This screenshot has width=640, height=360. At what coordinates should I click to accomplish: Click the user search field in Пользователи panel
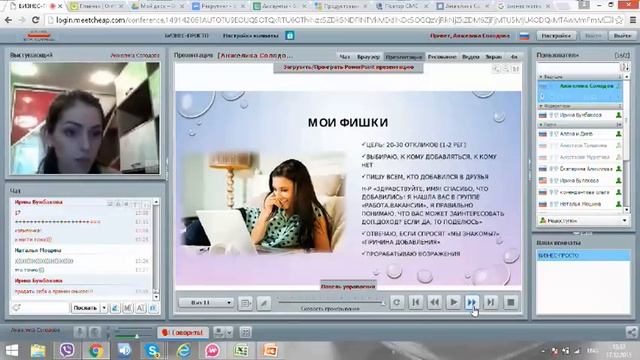pyautogui.click(x=578, y=67)
